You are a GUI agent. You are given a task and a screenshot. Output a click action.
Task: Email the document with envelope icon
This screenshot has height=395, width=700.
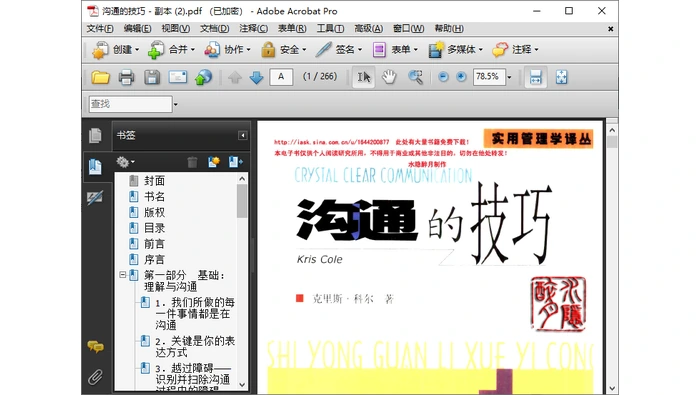[178, 77]
